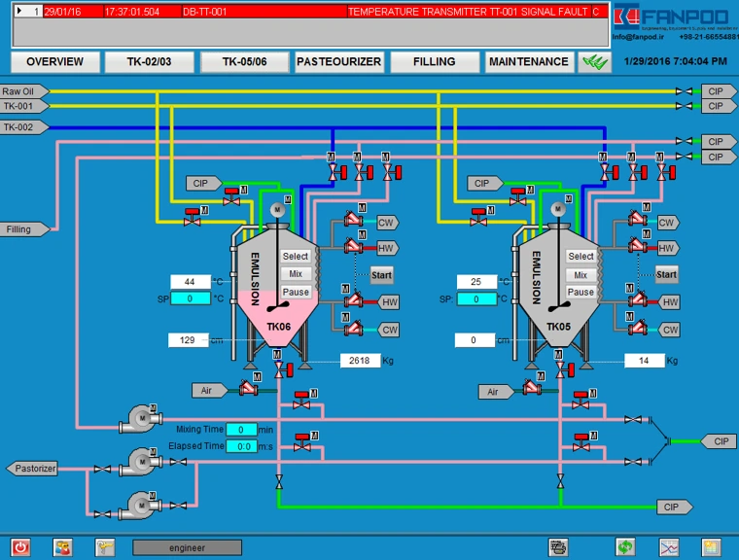Open Select option on TK05 tank

[x=581, y=256]
